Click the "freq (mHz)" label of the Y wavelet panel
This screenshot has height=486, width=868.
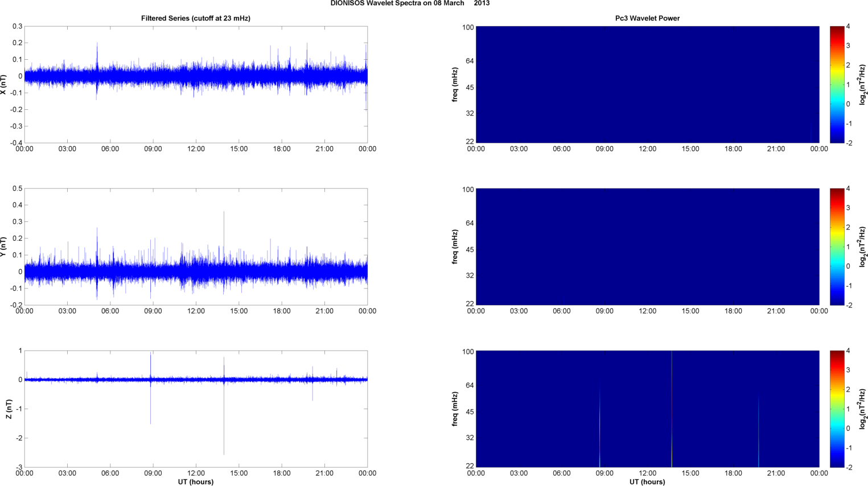point(455,246)
